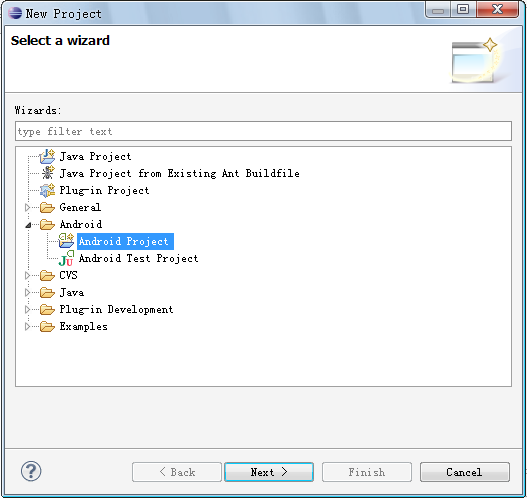This screenshot has height=498, width=527.
Task: Click the Next button
Action: click(269, 472)
